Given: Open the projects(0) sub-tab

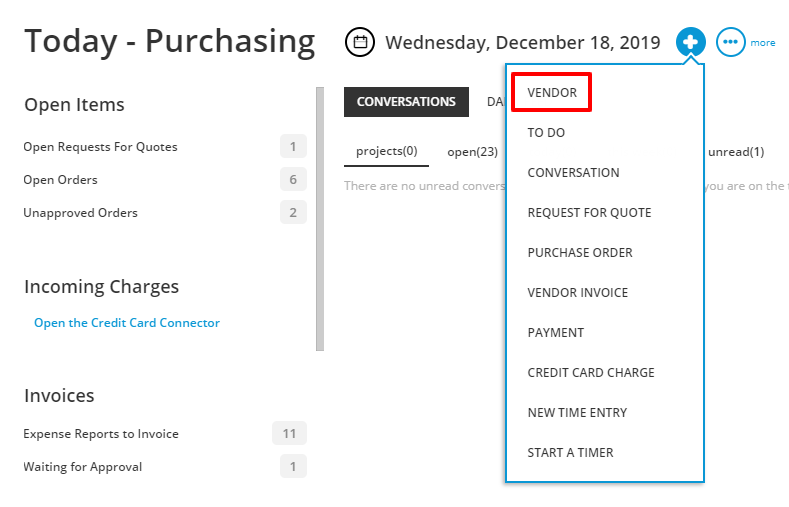Looking at the screenshot, I should pos(387,151).
